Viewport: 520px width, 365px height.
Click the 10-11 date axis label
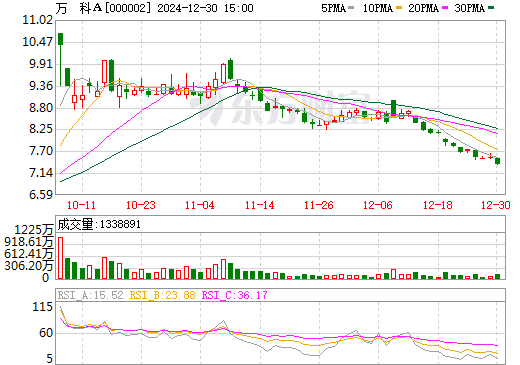coord(81,205)
